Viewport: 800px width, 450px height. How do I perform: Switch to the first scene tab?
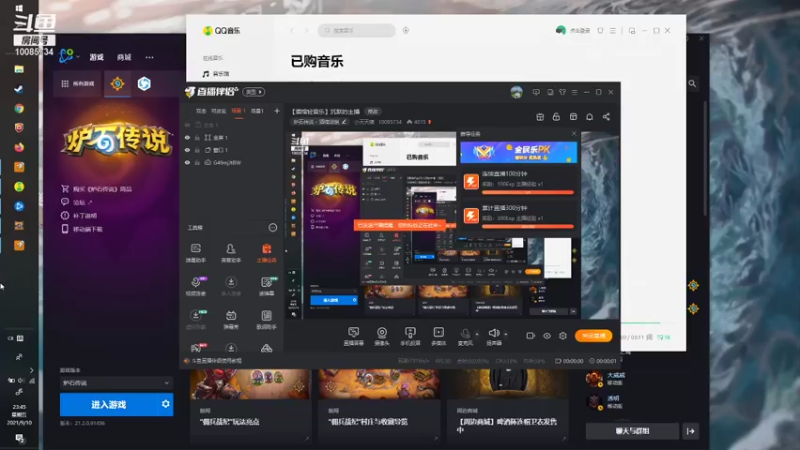coord(201,111)
